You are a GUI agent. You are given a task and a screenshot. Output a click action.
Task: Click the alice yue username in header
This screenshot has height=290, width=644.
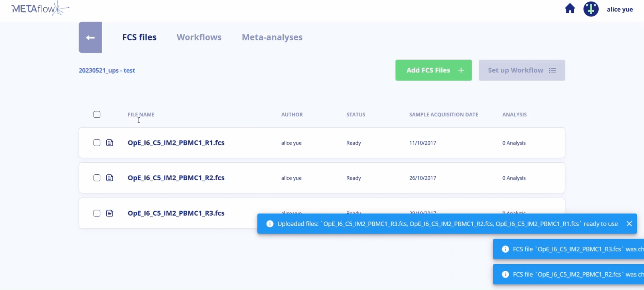tap(620, 9)
